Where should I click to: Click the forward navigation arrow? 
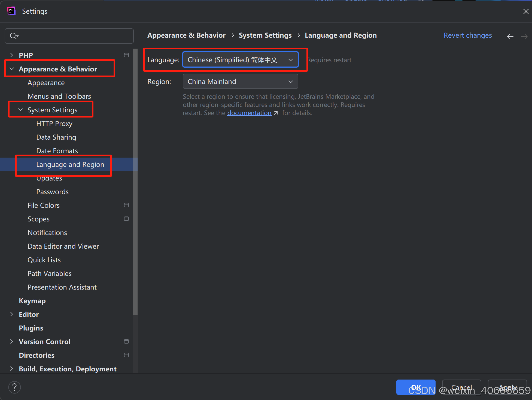point(524,36)
